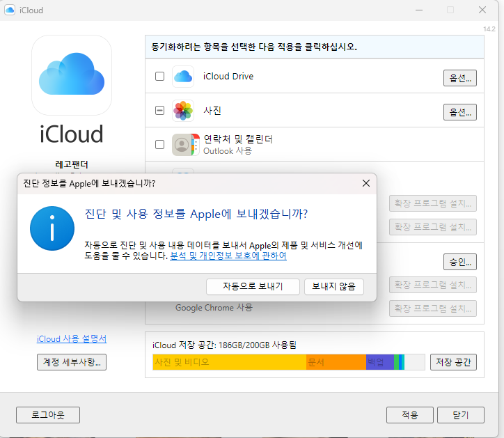Click the iCloud 저장 공간 usage text

tap(224, 345)
